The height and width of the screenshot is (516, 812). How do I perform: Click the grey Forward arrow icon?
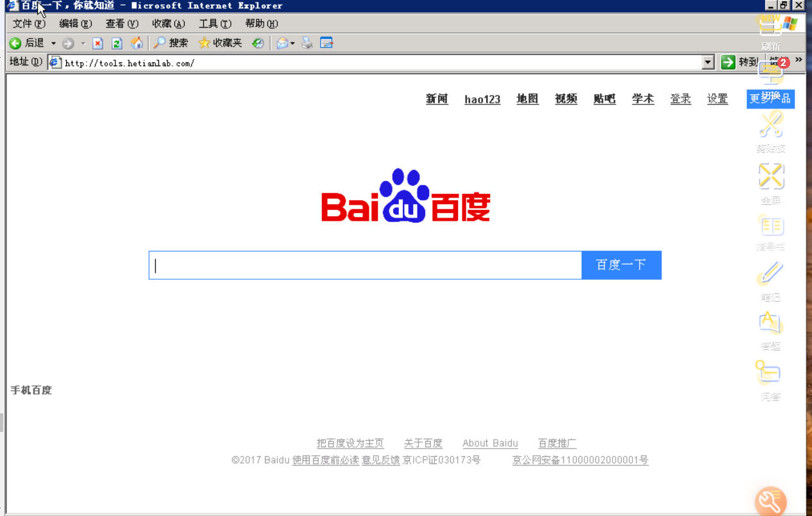point(68,43)
